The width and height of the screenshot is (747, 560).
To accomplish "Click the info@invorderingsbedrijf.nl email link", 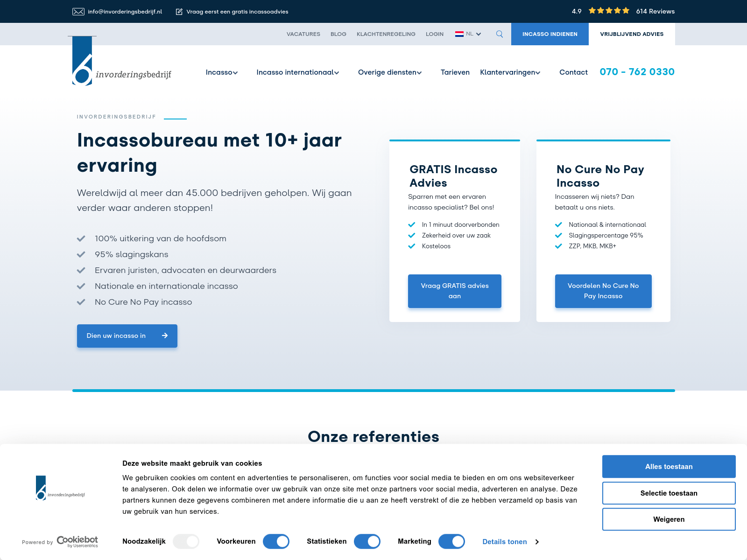I will coord(125,12).
